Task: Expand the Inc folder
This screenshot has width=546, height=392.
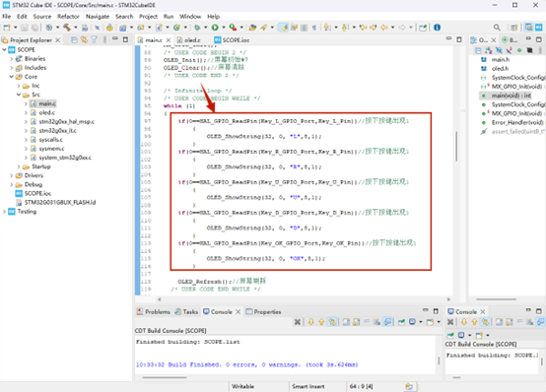Action: click(19, 86)
